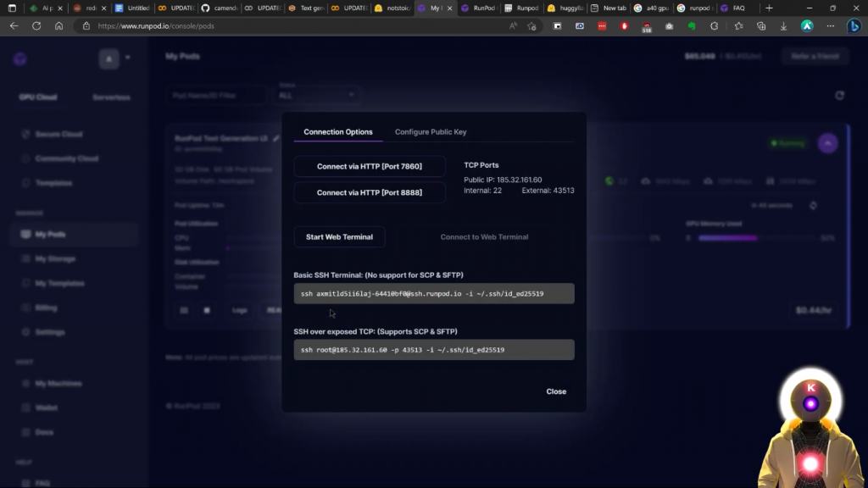Open the browser Settings and more menu

point(831,26)
